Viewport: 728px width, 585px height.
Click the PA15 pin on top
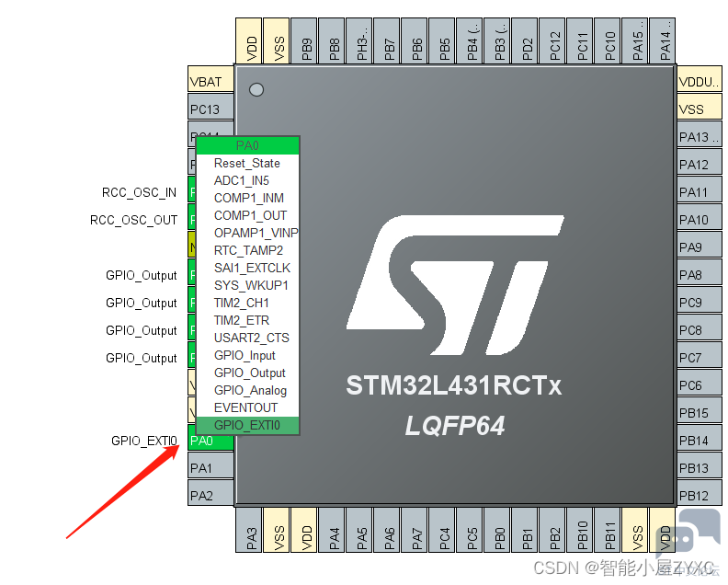click(634, 40)
